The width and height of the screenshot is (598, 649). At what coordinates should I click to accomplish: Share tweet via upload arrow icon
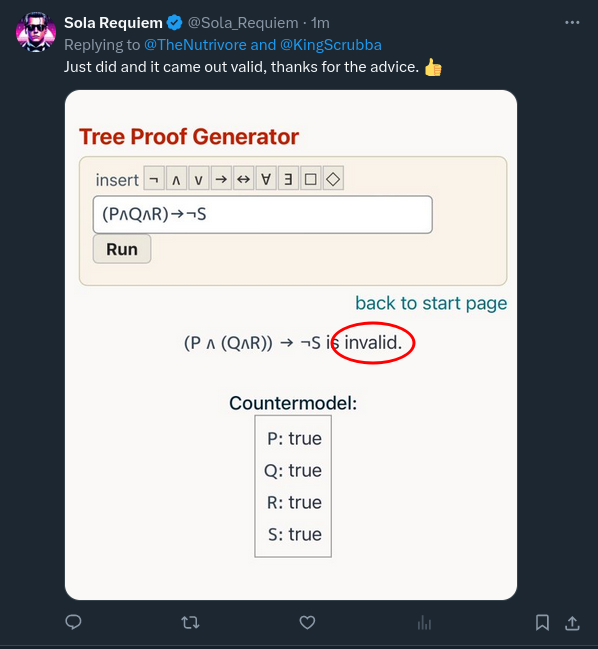click(572, 623)
